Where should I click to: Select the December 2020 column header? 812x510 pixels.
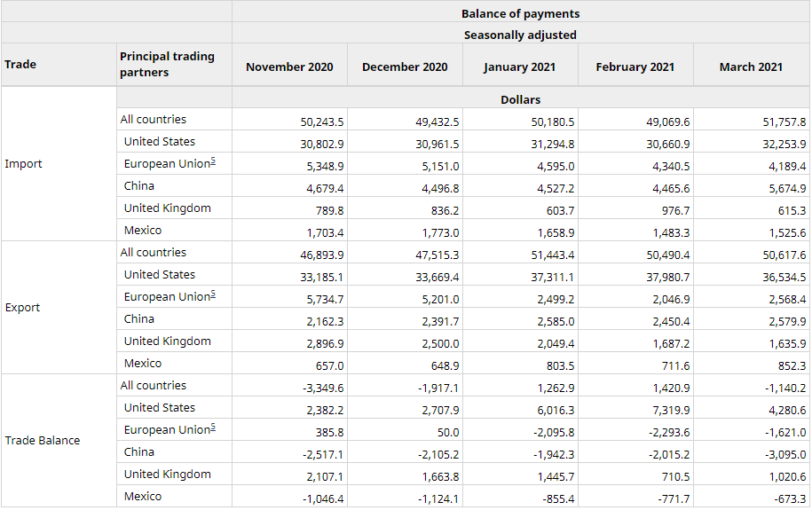(x=405, y=67)
